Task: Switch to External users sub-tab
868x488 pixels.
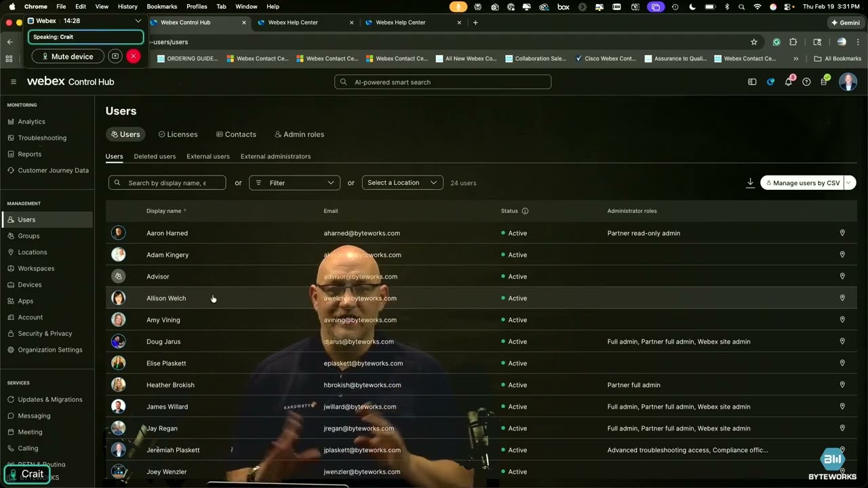Action: click(208, 157)
